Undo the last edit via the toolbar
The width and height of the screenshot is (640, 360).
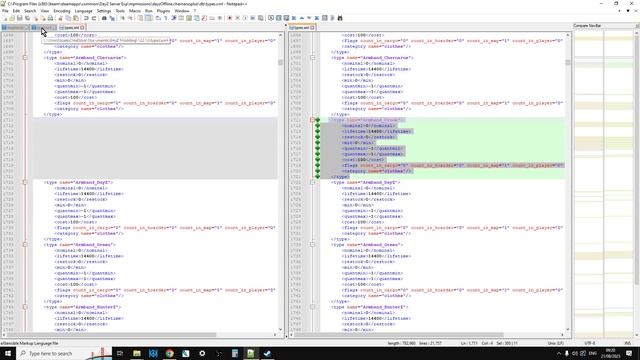click(x=86, y=18)
